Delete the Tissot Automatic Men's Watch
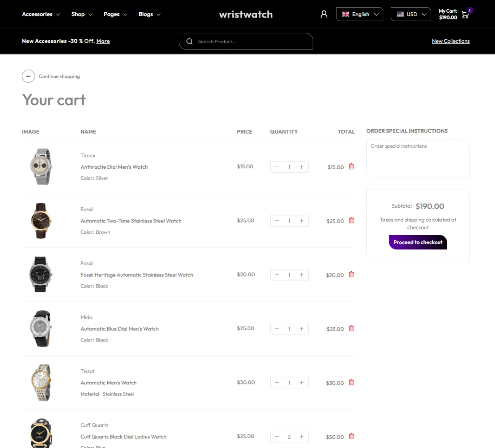Screen dimensions: 495x448 (x=351, y=382)
